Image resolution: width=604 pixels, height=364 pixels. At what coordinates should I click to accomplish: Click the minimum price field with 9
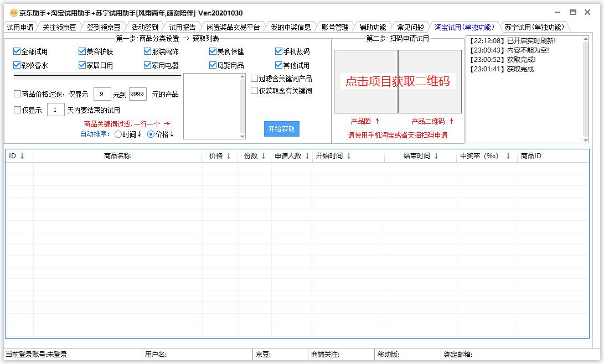tap(102, 94)
